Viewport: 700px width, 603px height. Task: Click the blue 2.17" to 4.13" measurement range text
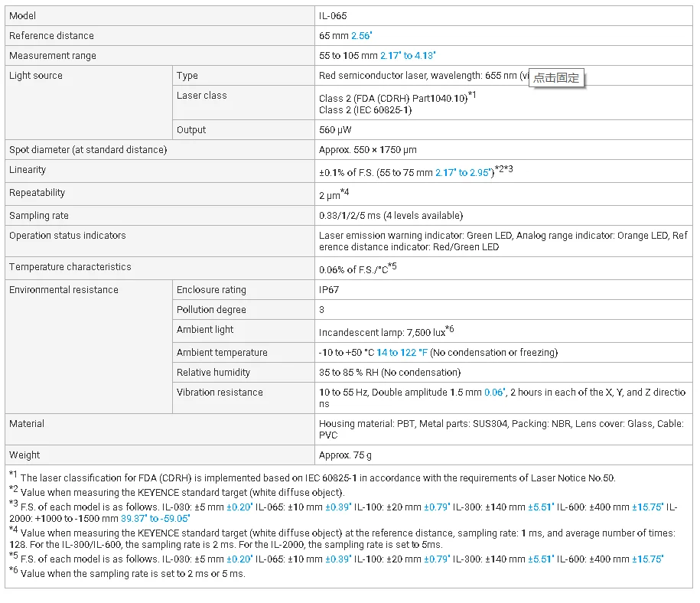tap(408, 56)
